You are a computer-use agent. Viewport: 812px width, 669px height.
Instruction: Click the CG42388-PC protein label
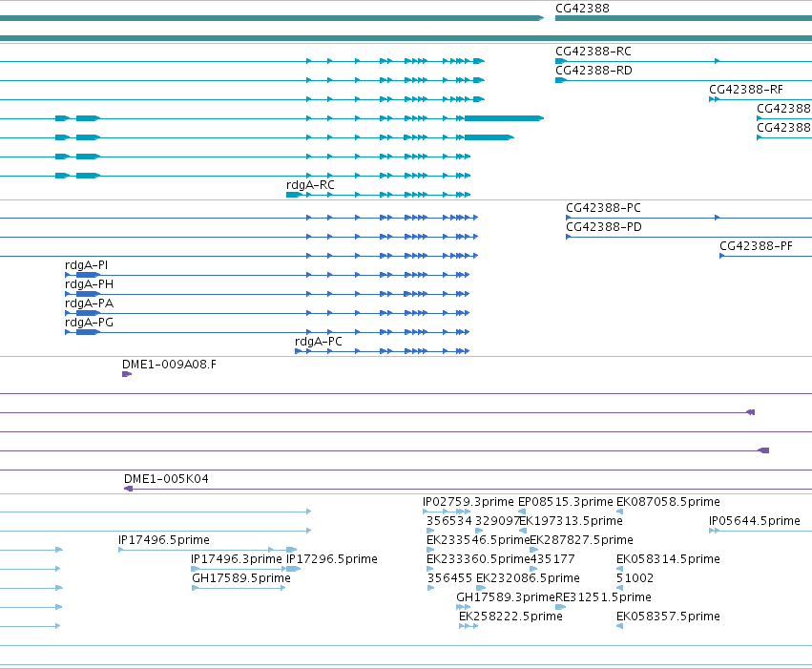coord(603,208)
